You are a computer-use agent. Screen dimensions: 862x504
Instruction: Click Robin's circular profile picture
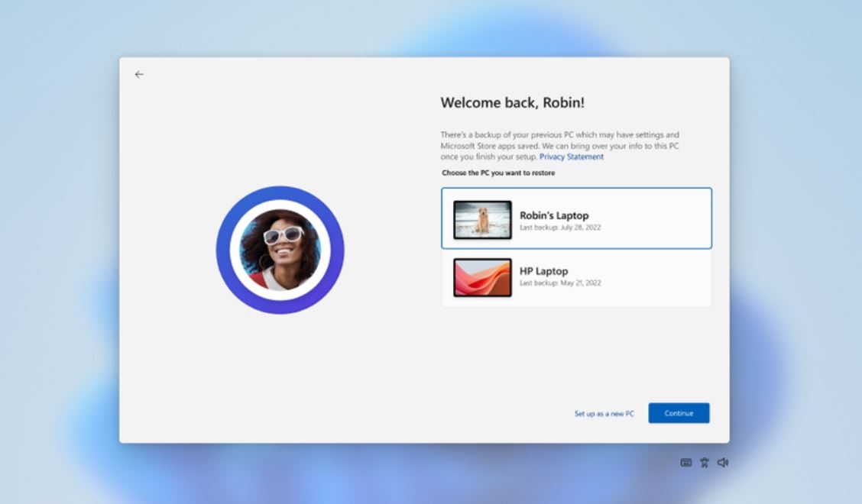click(x=280, y=250)
